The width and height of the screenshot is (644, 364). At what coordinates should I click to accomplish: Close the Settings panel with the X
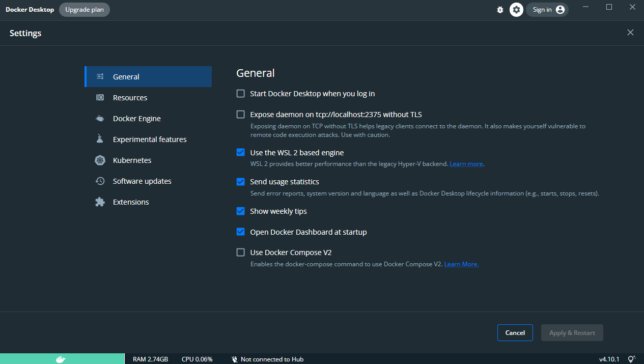click(630, 33)
